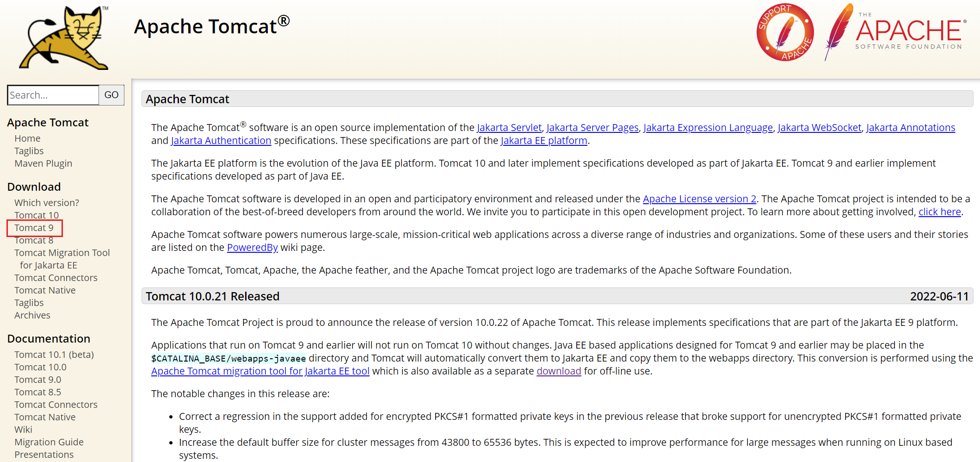
Task: Click the download link for off-line use
Action: click(x=559, y=371)
